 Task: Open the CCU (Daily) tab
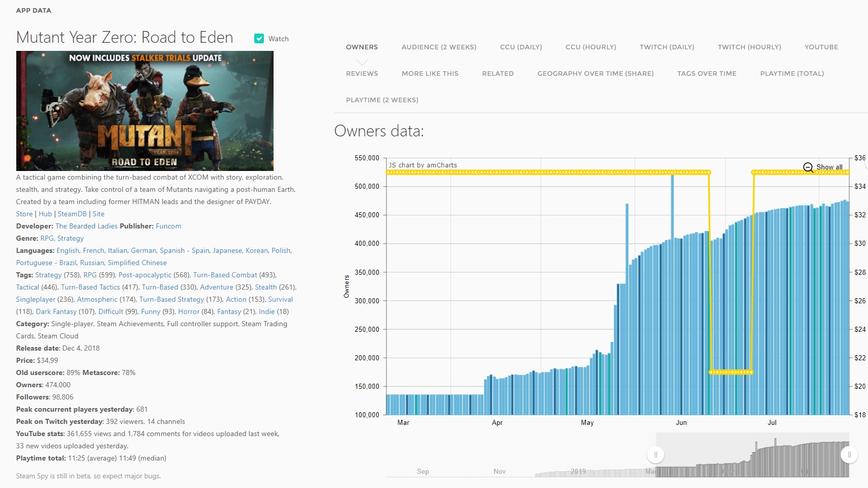521,47
